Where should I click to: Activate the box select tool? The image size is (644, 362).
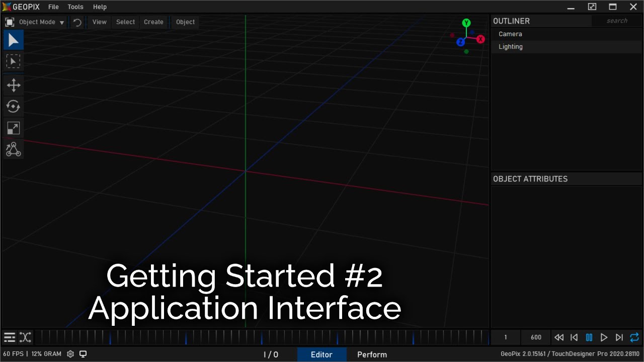tap(13, 61)
